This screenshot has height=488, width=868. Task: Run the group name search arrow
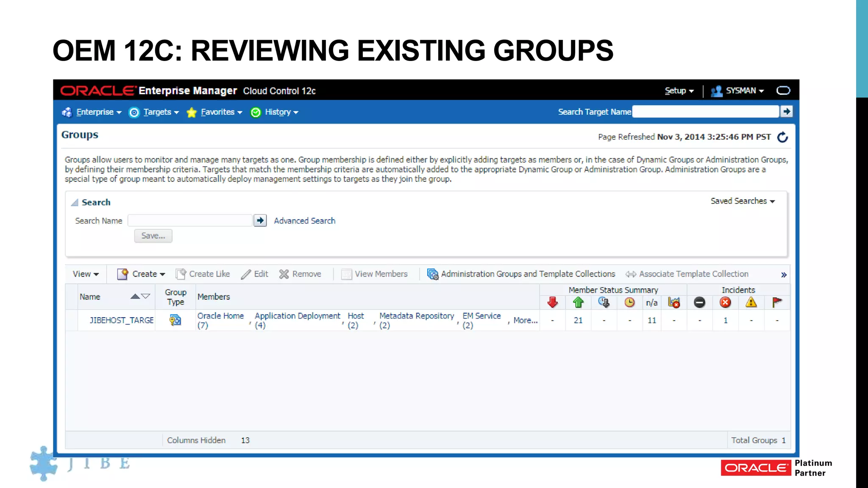[260, 221]
